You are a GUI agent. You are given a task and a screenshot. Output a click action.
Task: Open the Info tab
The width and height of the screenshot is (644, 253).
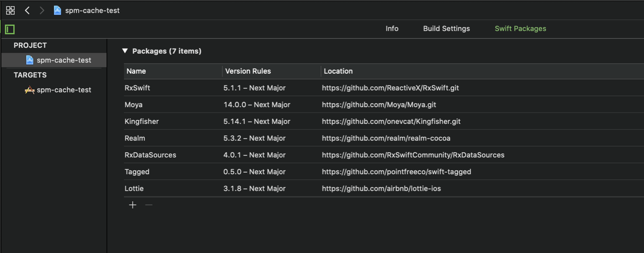tap(392, 28)
